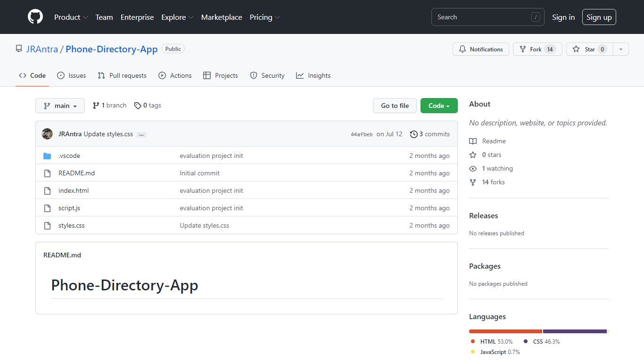Viewport: 644px width, 362px height.
Task: Expand the Pricing menu
Action: tap(264, 17)
